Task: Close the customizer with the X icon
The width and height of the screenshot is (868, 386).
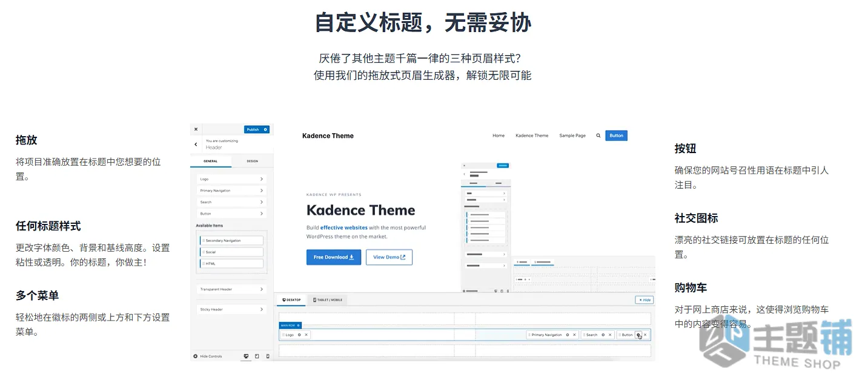Action: [x=196, y=129]
